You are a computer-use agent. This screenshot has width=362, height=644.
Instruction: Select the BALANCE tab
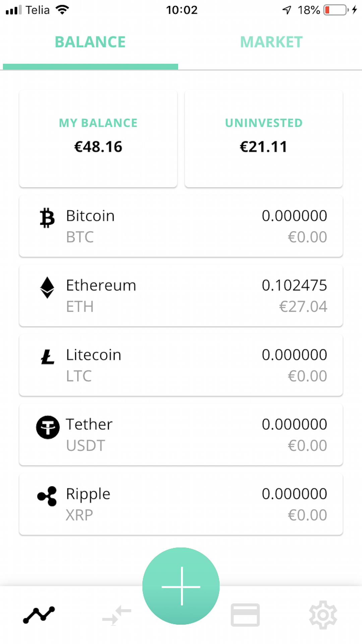click(90, 42)
